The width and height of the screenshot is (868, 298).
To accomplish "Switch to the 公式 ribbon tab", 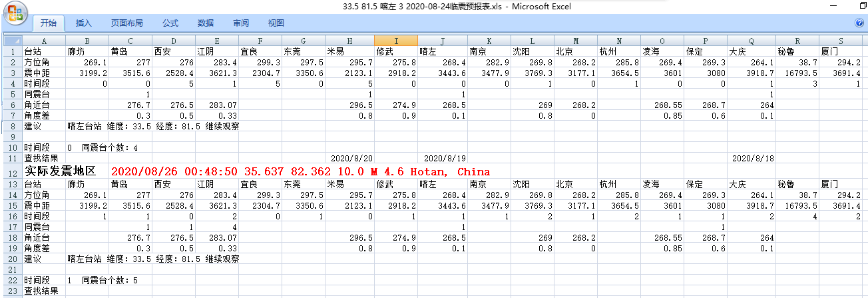I will pyautogui.click(x=170, y=23).
